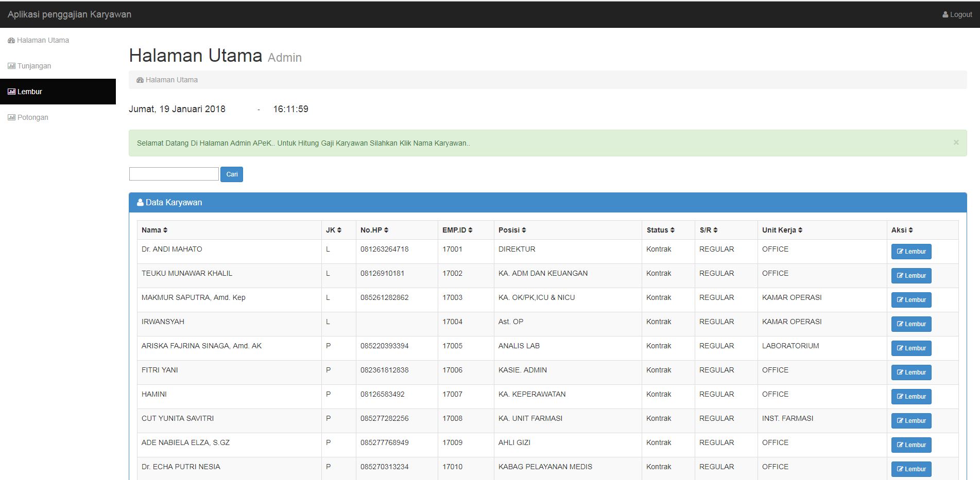Click position cell DIREKTUR

[517, 249]
